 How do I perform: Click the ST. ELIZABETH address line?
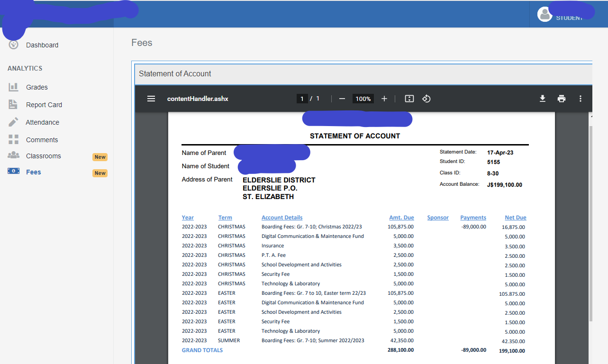[x=268, y=197]
